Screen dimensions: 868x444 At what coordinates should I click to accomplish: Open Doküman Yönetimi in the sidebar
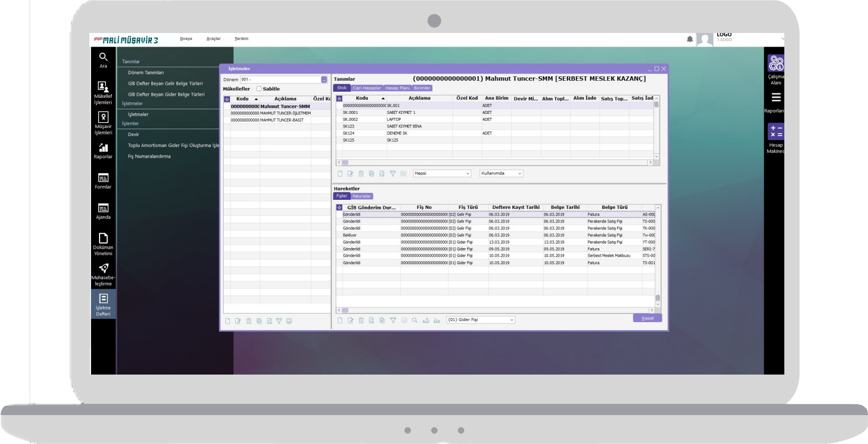[x=103, y=243]
